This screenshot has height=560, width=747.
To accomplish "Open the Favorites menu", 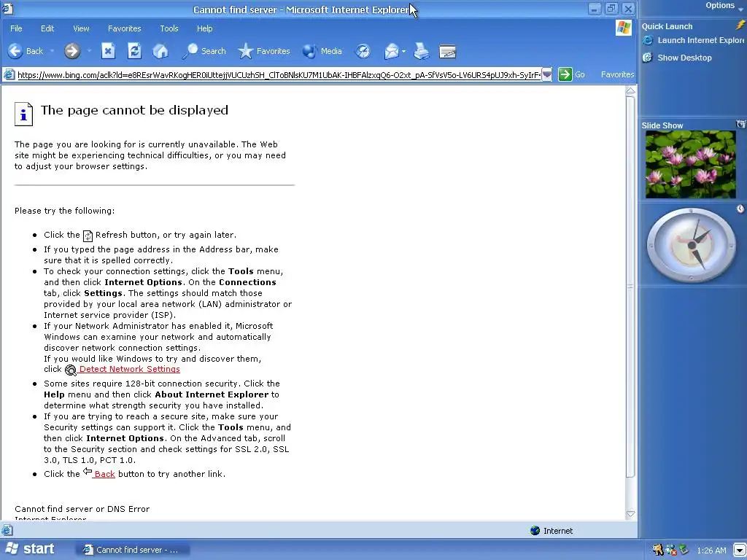I will click(124, 28).
